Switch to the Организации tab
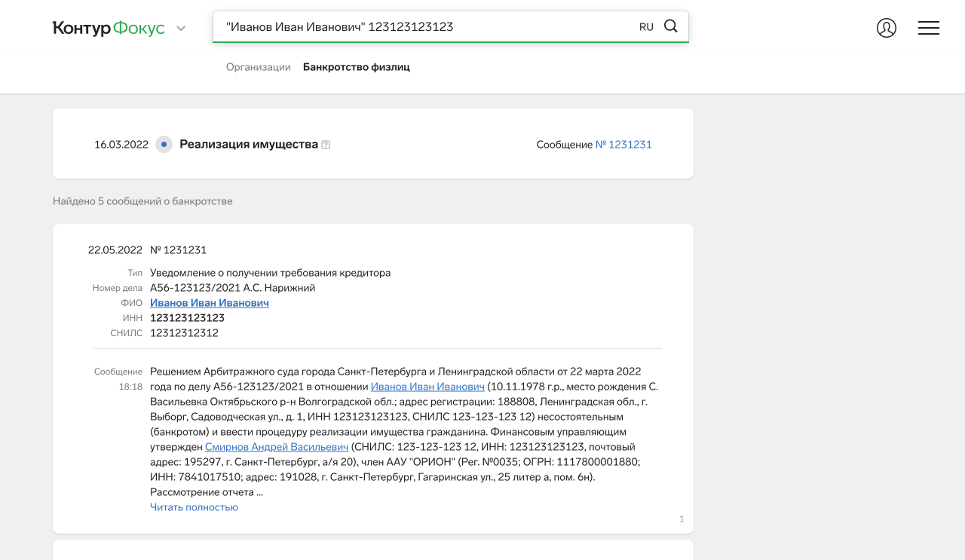This screenshot has width=965, height=560. click(259, 67)
